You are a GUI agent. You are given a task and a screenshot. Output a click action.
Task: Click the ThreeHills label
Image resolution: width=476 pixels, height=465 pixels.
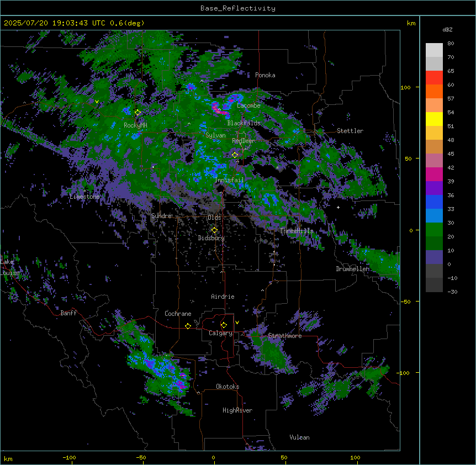click(297, 231)
